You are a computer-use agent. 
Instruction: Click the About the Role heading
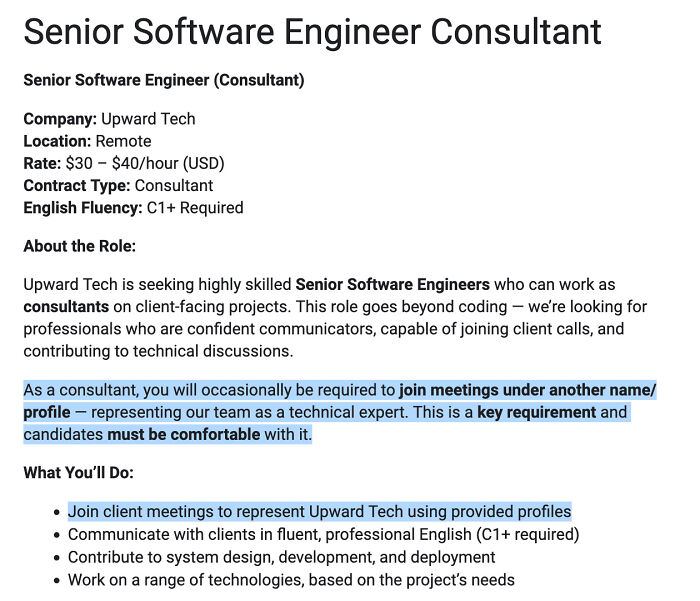[x=79, y=246]
